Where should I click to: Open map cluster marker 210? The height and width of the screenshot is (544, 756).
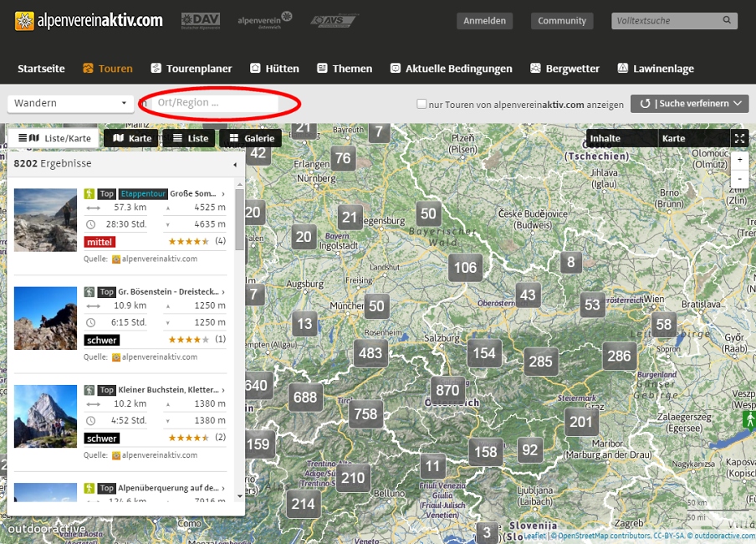(353, 478)
